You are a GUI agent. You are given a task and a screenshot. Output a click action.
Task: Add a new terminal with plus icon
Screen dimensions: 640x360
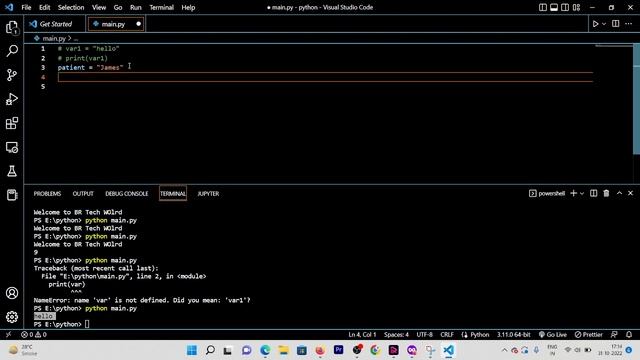[x=573, y=193]
